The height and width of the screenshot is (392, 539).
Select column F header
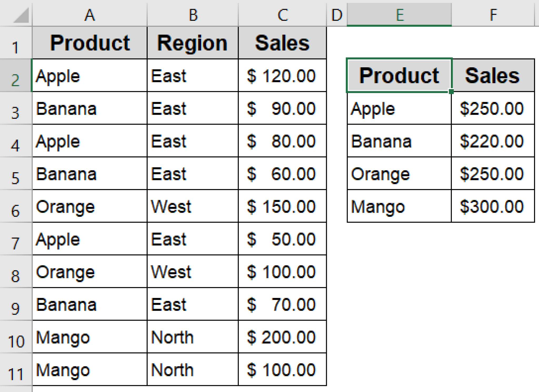click(493, 14)
